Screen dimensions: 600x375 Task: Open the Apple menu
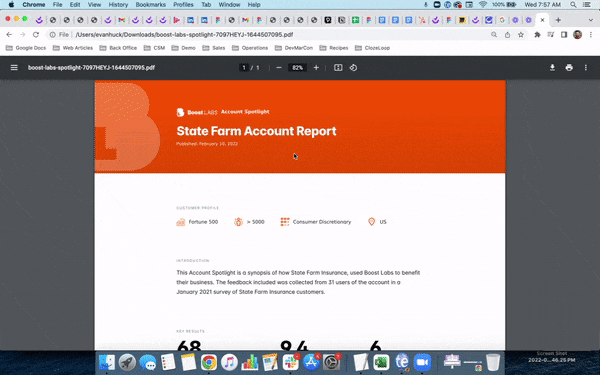click(11, 5)
